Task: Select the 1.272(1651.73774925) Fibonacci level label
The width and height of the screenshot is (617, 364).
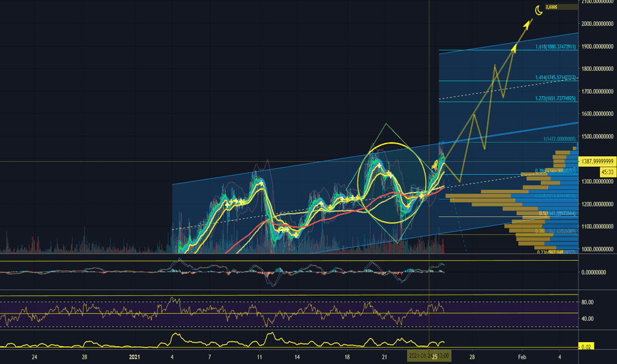Action: (555, 99)
